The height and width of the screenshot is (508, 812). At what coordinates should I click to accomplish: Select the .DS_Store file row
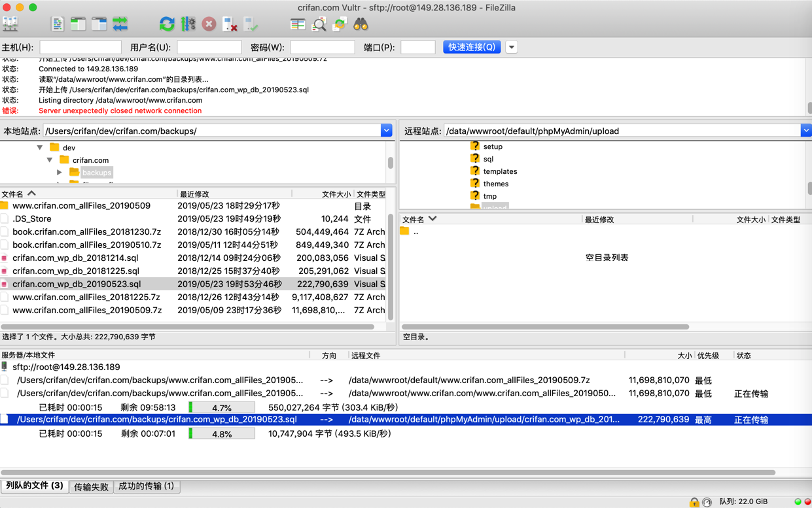pos(194,218)
